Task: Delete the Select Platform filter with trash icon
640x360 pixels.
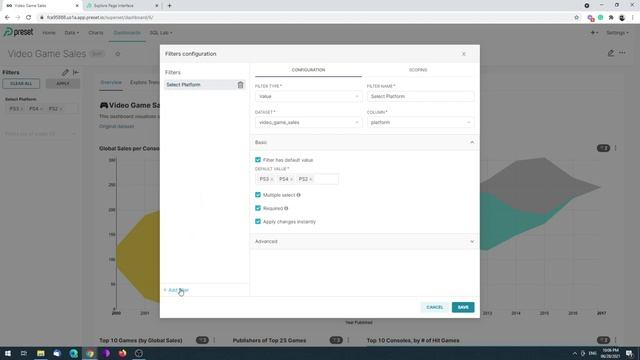Action: coord(240,85)
